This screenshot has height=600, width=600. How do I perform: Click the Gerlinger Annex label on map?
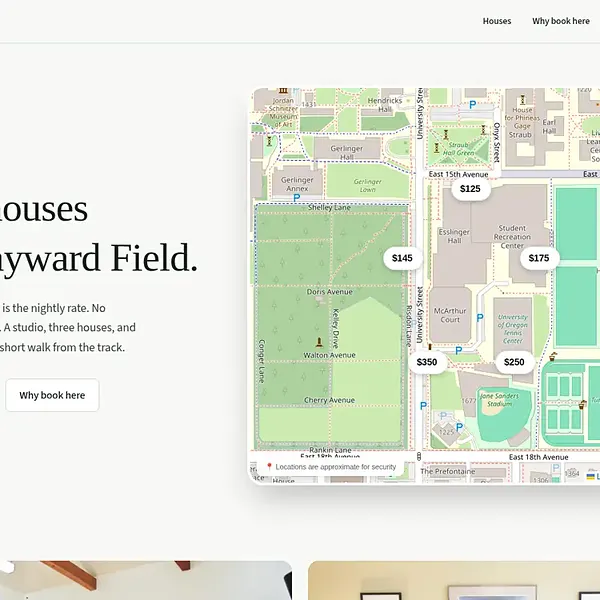point(297,184)
